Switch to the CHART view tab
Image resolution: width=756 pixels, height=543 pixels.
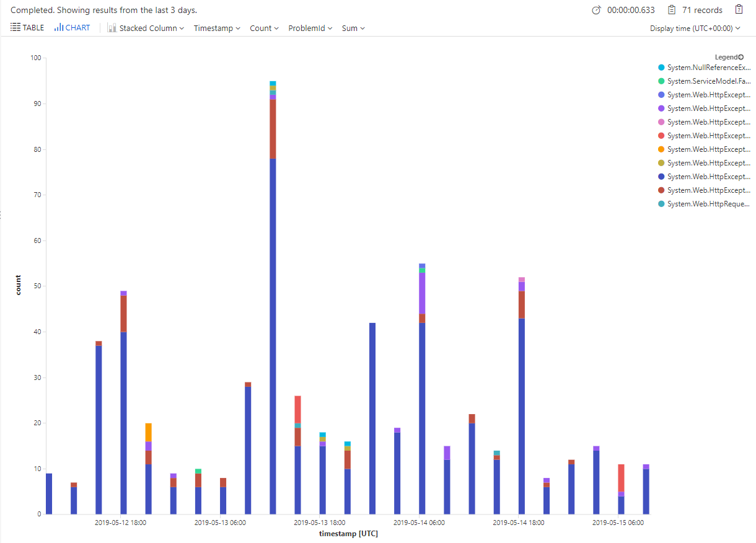coord(72,28)
